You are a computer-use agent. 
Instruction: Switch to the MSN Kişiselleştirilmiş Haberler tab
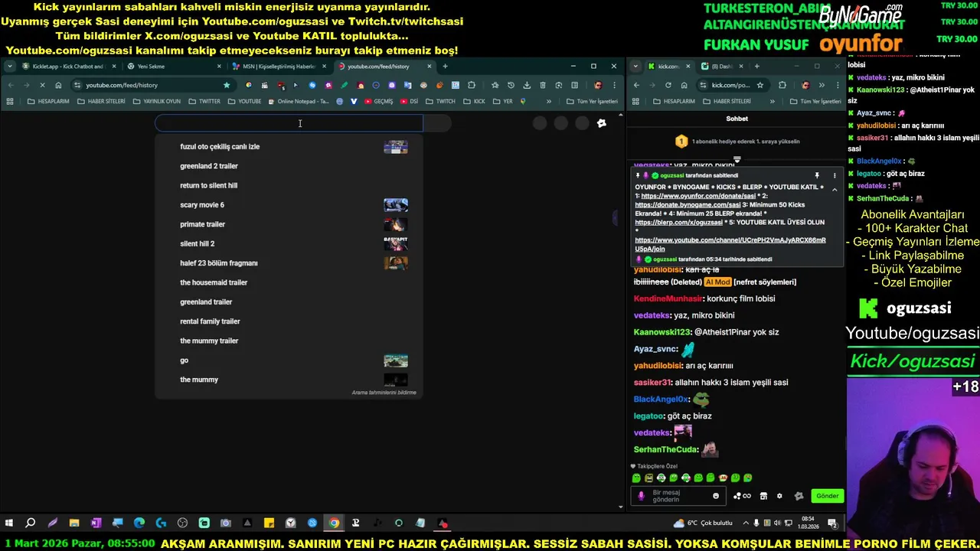click(x=278, y=67)
